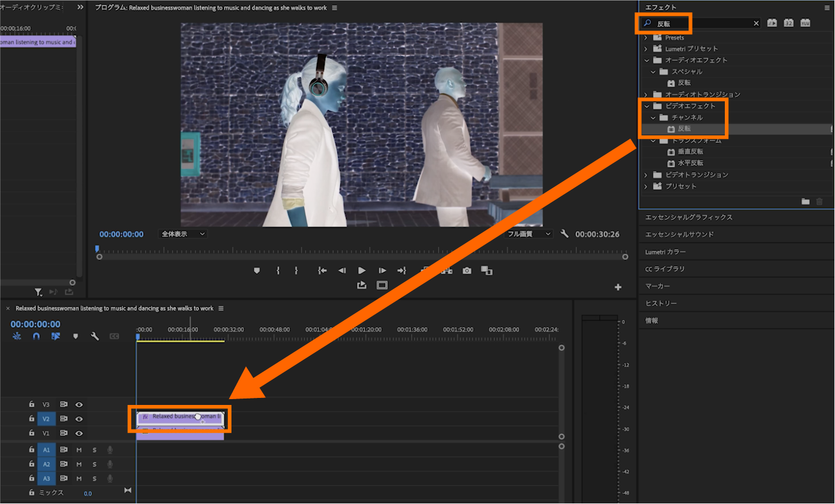Expand the ビデオトランジション folder

(646, 175)
